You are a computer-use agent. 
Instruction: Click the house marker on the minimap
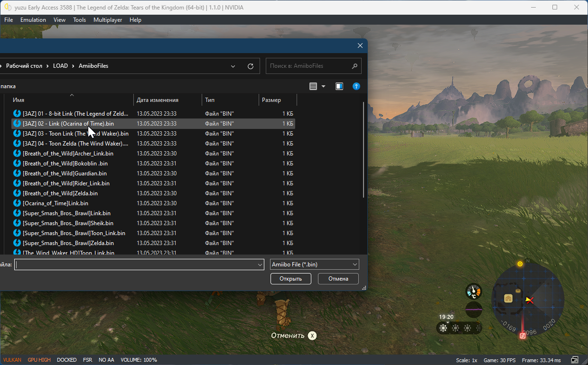pos(508,298)
